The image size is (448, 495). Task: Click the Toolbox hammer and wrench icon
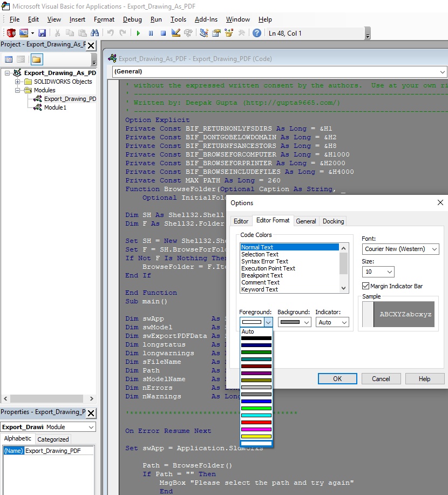pos(241,33)
